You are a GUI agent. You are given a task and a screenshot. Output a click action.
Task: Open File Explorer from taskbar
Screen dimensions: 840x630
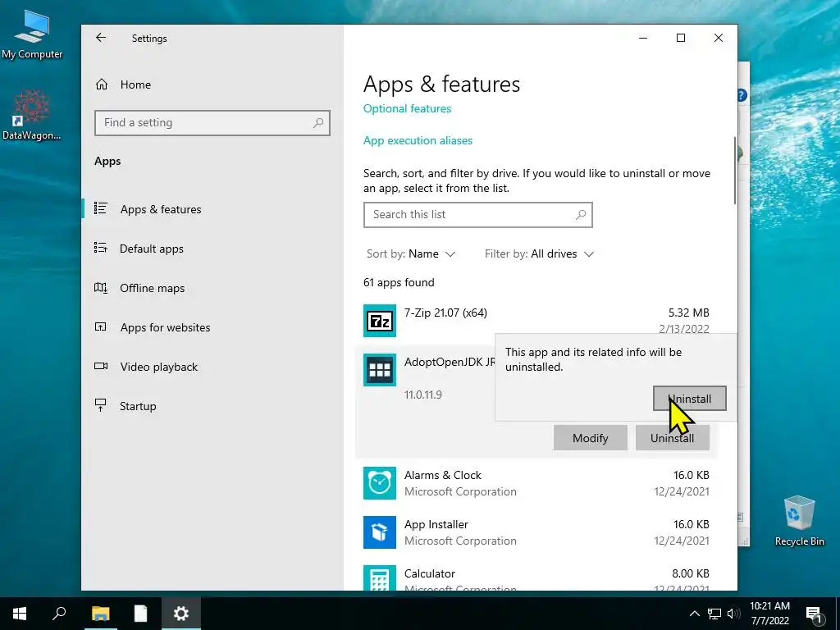100,614
